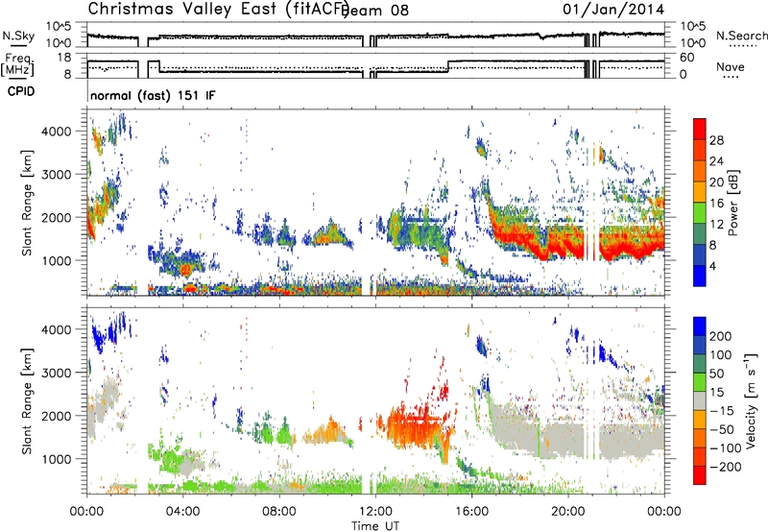Viewport: 768px width, 532px height.
Task: Click the '04:00' time axis tick label
Action: click(x=183, y=512)
